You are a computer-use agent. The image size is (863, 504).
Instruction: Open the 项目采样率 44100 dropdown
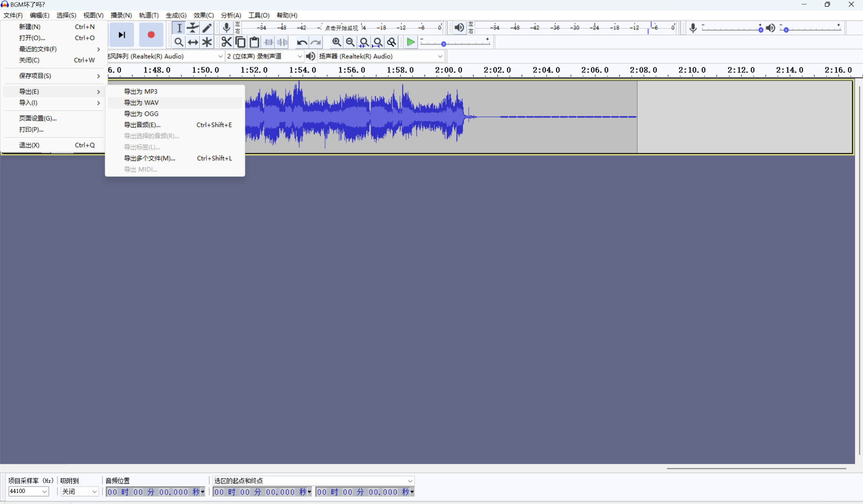[x=29, y=491]
